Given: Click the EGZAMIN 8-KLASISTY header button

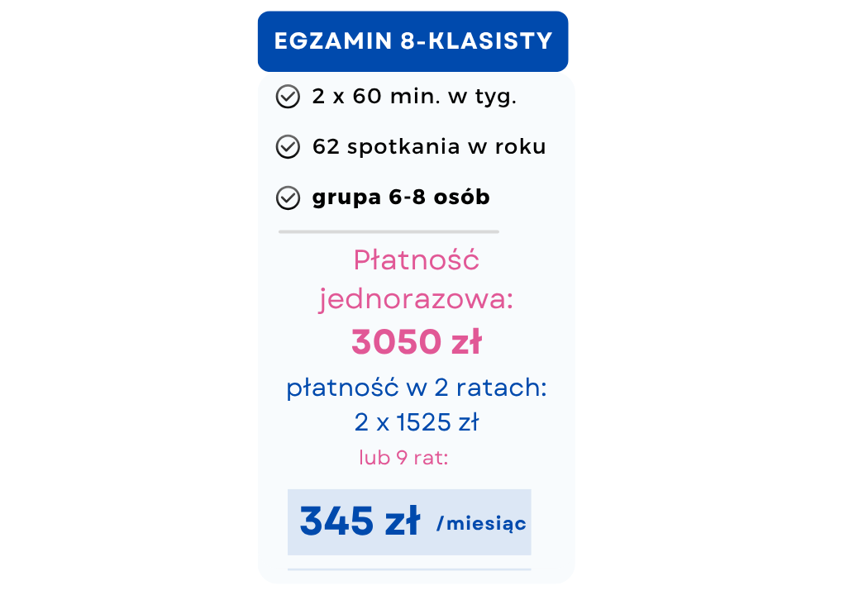Looking at the screenshot, I should (413, 41).
